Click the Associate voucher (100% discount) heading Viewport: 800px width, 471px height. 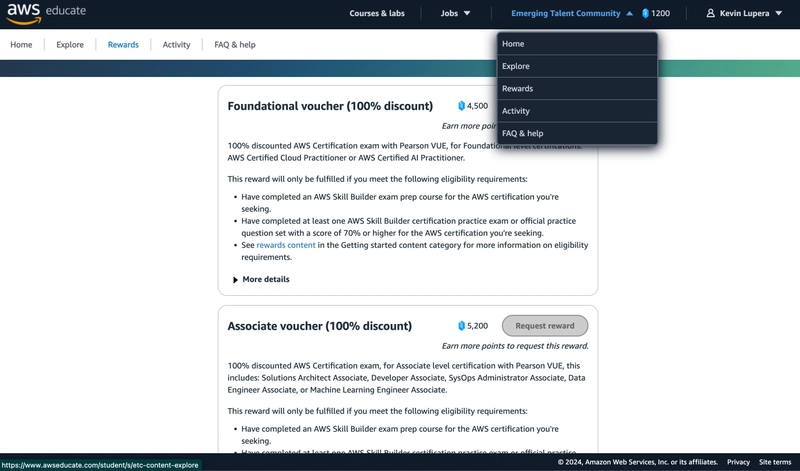(x=319, y=326)
